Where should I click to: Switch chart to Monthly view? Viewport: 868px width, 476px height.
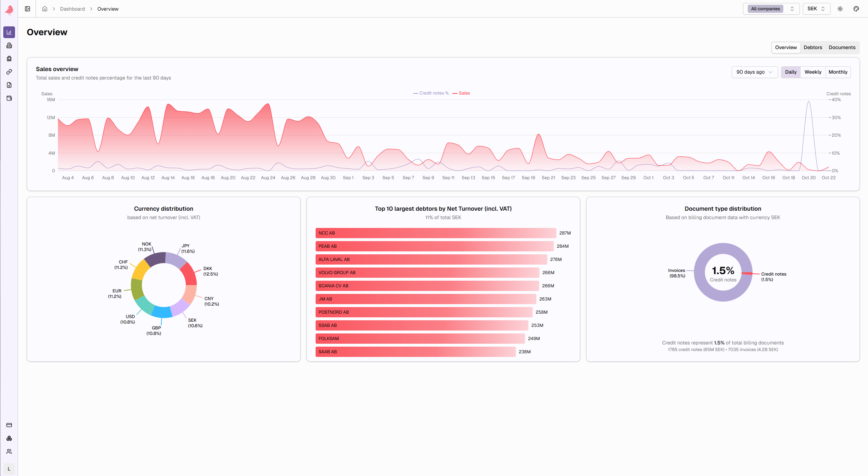838,72
